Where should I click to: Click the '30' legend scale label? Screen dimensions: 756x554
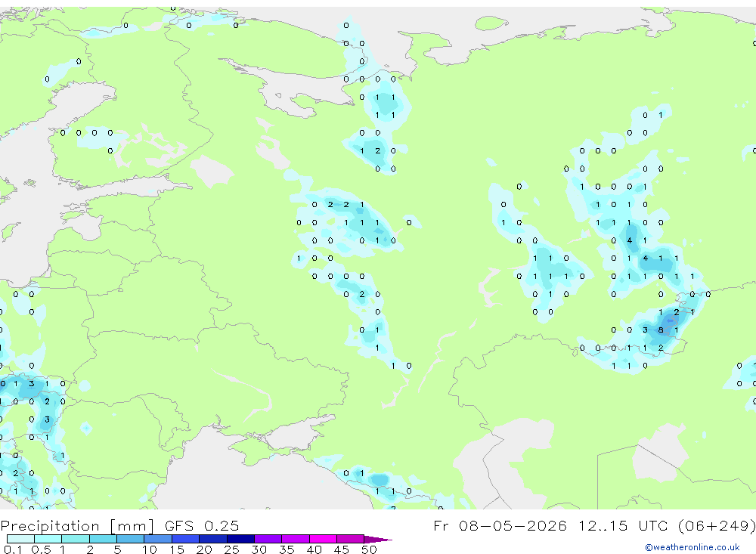click(259, 549)
